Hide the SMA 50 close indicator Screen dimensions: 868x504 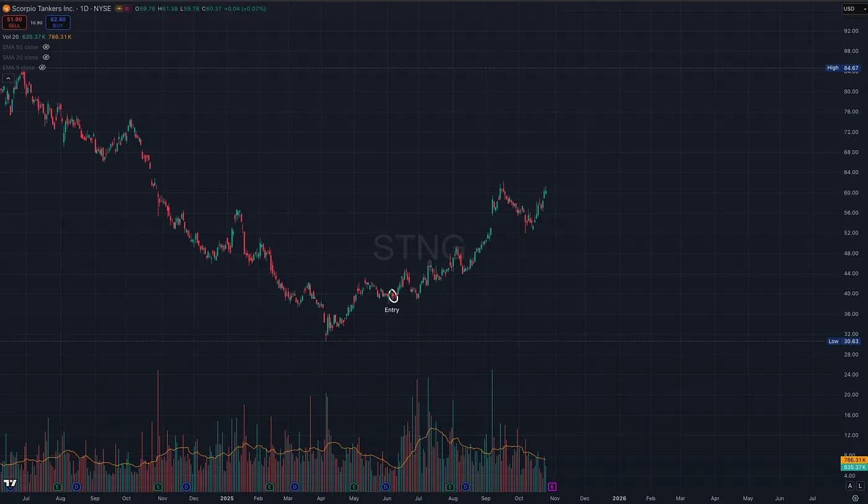point(45,46)
